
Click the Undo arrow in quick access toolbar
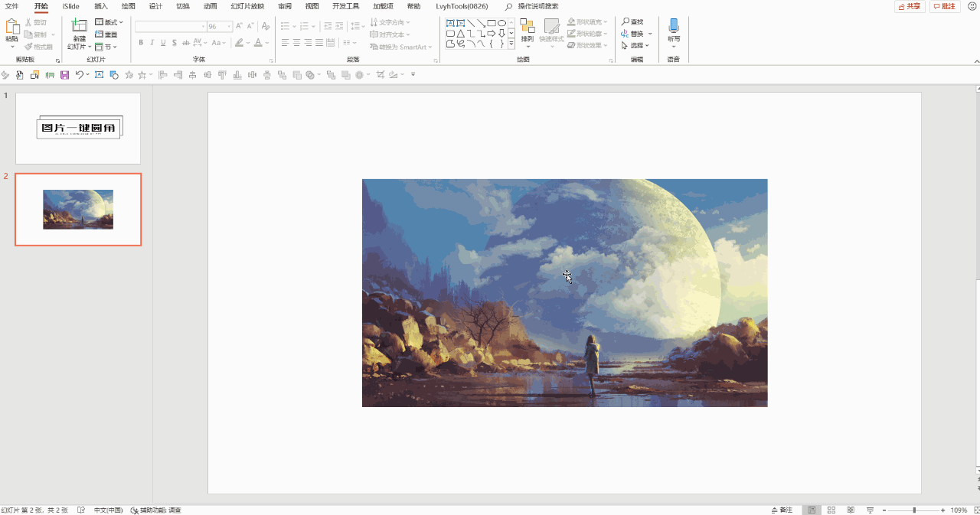tap(79, 75)
